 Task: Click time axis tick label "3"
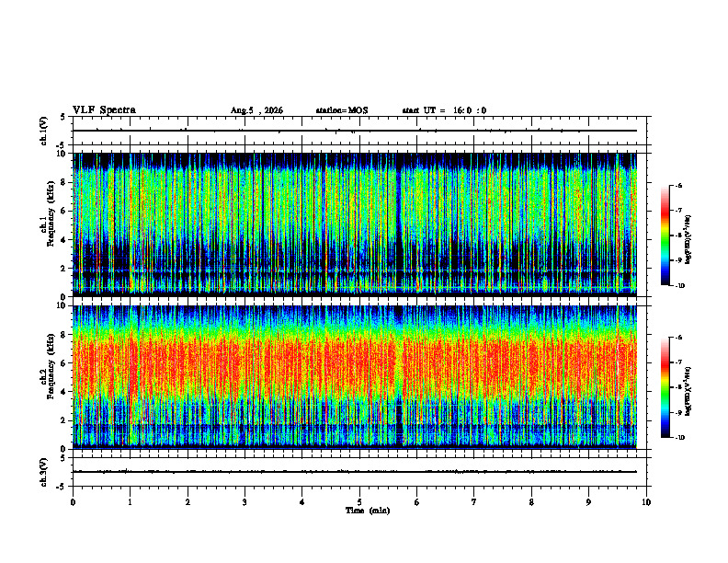pyautogui.click(x=245, y=502)
